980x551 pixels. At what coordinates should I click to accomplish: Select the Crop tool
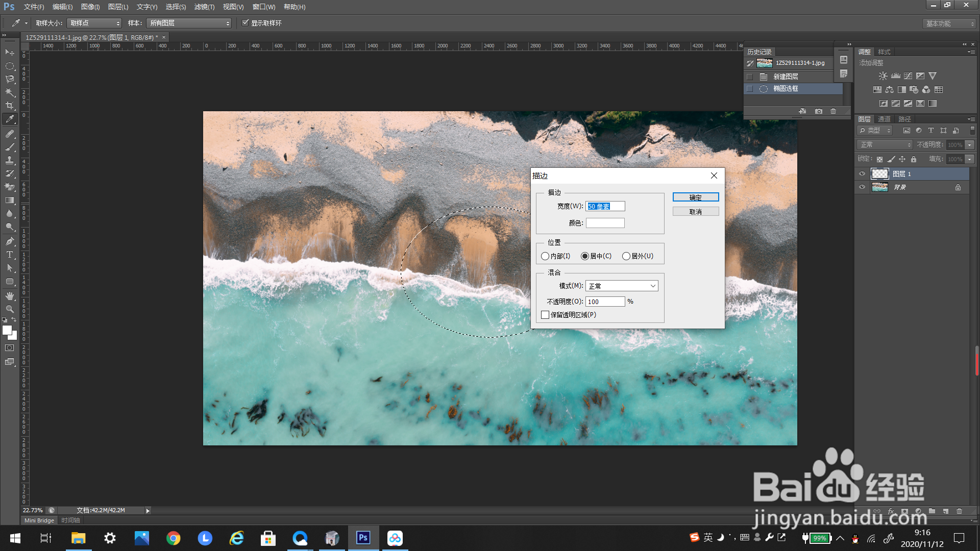point(10,106)
